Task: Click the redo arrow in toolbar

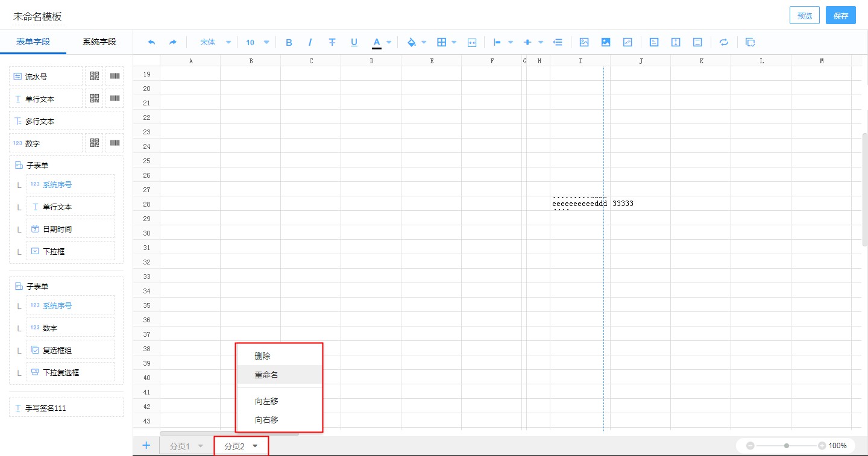Action: pos(173,42)
